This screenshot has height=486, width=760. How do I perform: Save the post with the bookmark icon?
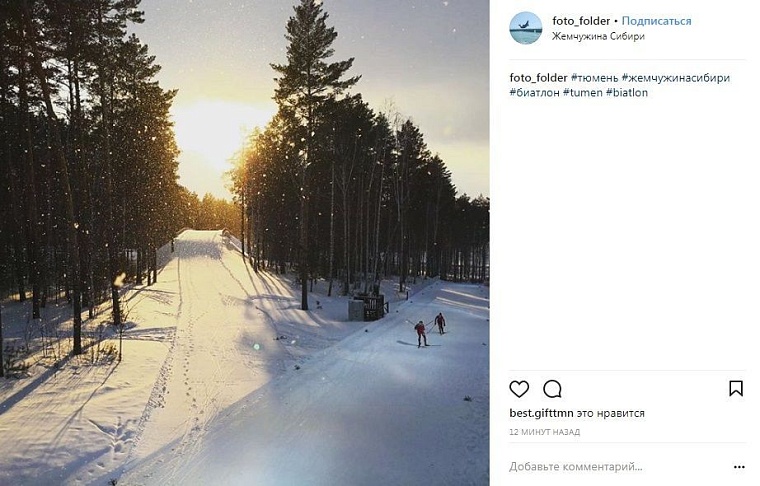coord(735,388)
